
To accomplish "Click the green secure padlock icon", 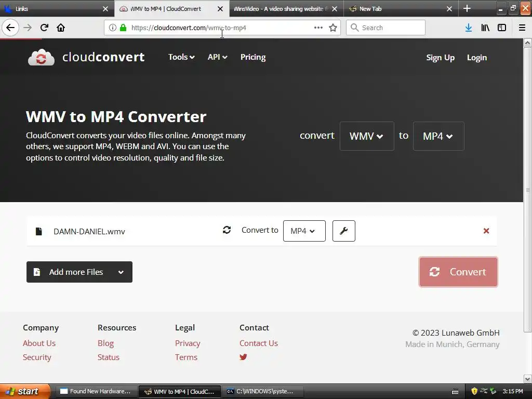I will 123,28.
